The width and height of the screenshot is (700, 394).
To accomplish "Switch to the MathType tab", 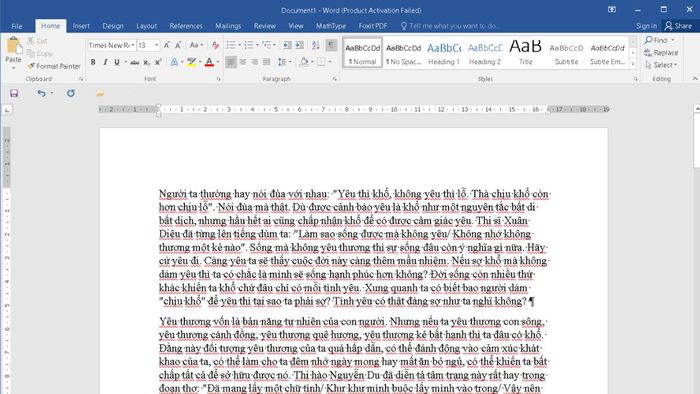I will point(331,26).
